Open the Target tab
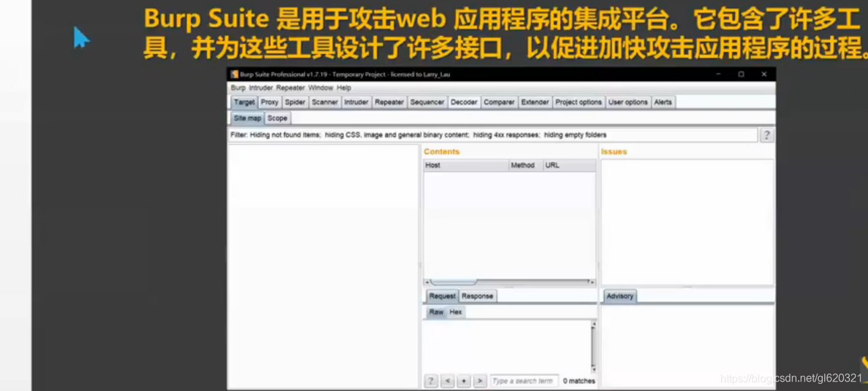 click(x=244, y=102)
